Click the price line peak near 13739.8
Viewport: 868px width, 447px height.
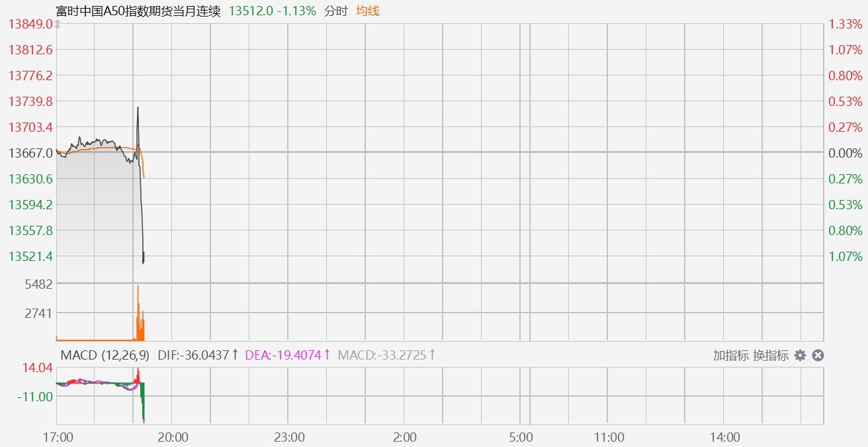tap(138, 108)
